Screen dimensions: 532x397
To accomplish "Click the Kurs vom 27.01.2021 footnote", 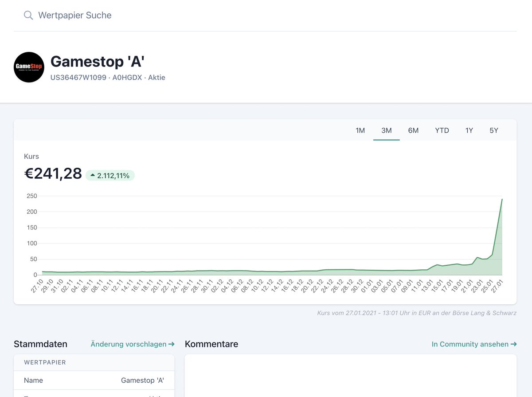I will tap(417, 313).
